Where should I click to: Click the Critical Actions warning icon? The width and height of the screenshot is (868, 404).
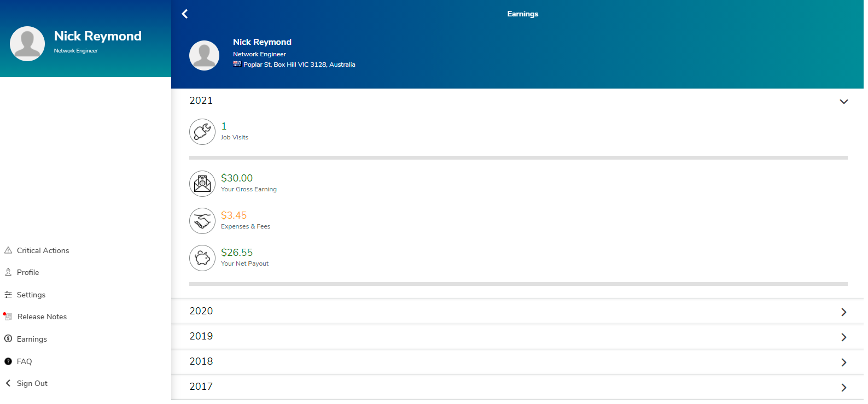tap(8, 250)
